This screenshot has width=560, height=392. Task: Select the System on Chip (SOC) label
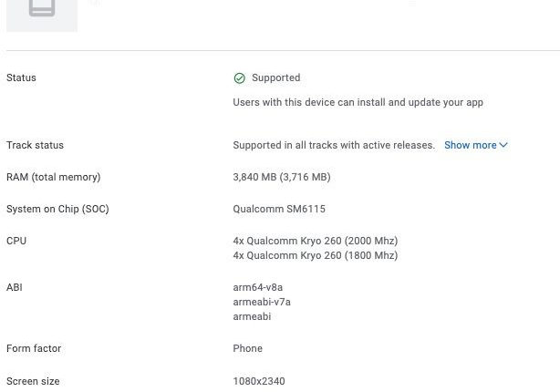[x=57, y=209]
